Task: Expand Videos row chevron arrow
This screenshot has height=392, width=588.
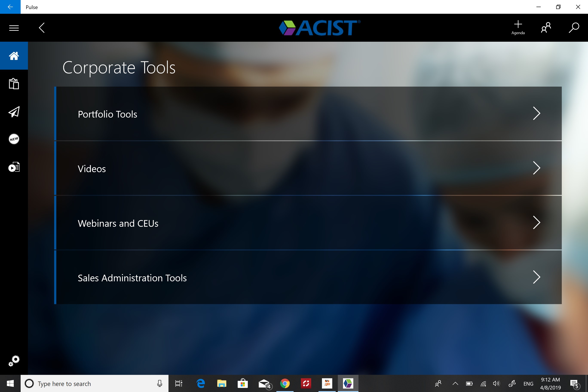Action: tap(536, 168)
